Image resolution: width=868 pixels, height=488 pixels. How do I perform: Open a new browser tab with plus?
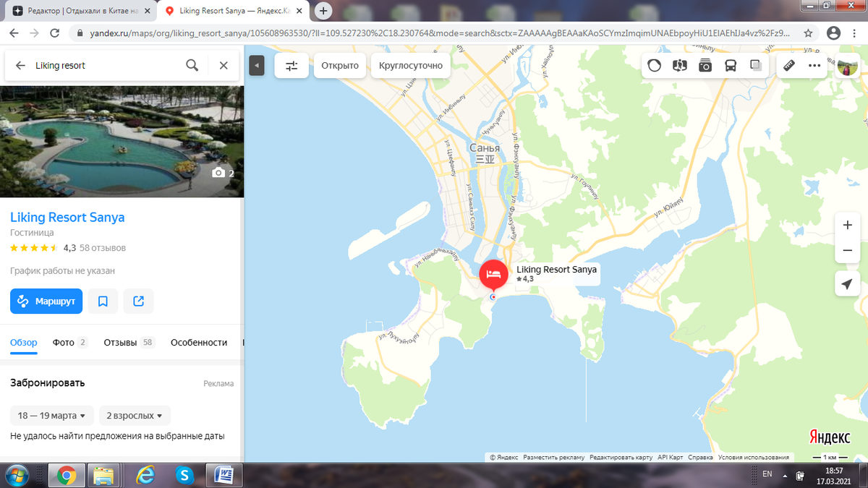323,12
